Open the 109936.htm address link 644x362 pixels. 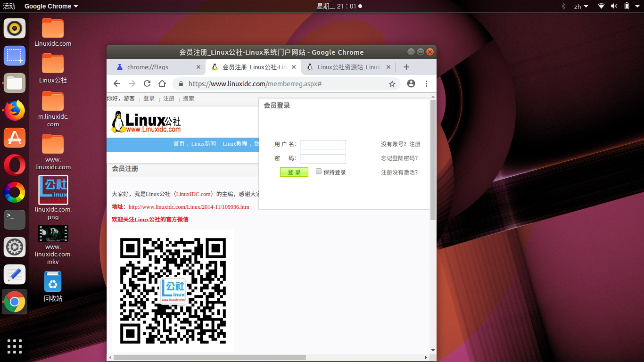[x=189, y=207]
